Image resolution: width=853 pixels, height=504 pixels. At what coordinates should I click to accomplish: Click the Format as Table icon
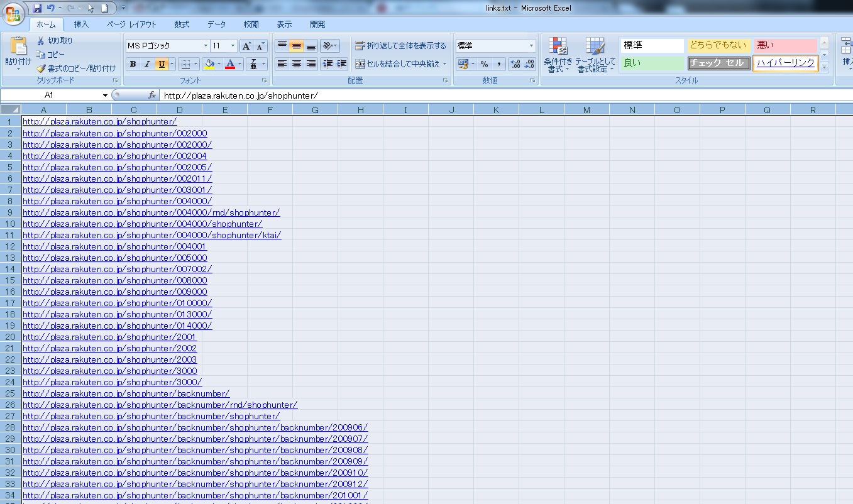click(x=595, y=55)
